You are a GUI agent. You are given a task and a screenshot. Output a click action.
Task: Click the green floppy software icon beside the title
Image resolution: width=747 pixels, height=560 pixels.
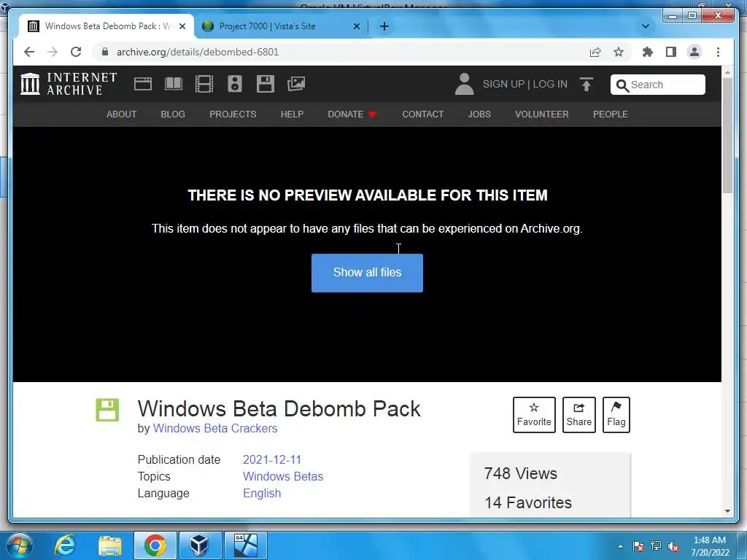pos(107,410)
